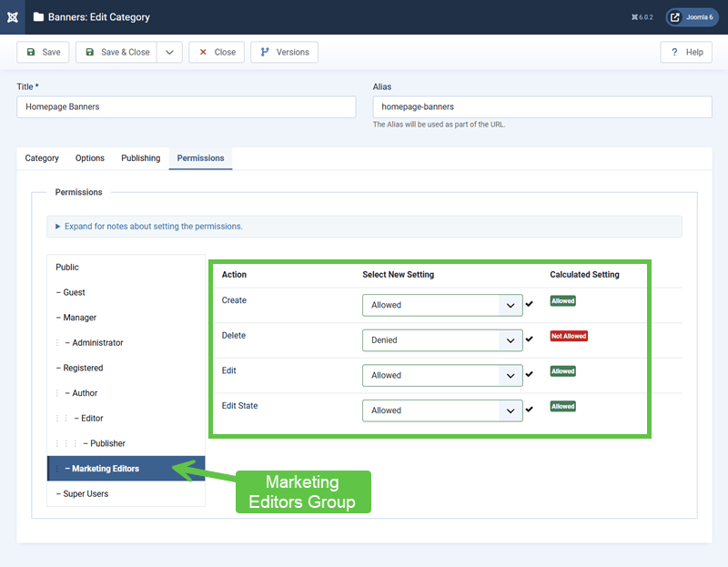
Task: Select the Permissions tab
Action: pyautogui.click(x=200, y=158)
